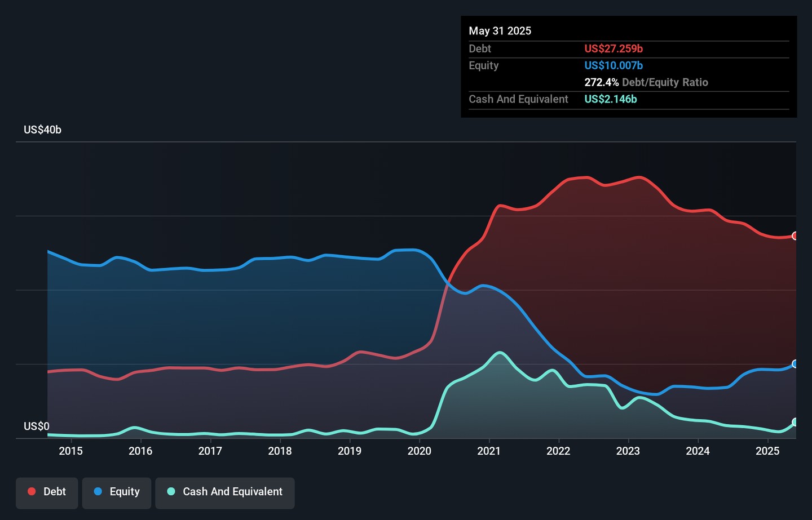The height and width of the screenshot is (520, 812).
Task: Click the 2021 x-axis label
Action: click(488, 451)
